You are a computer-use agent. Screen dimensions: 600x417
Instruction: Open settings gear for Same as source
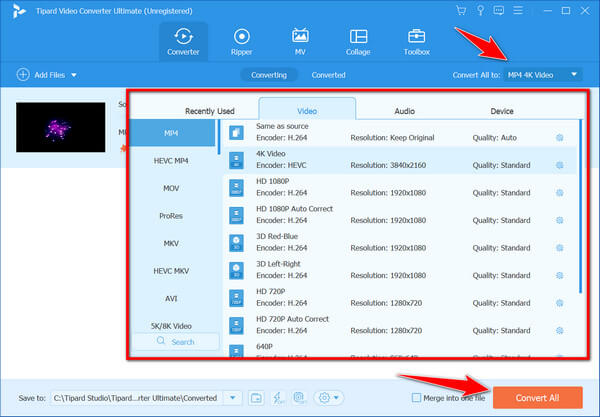coord(559,138)
